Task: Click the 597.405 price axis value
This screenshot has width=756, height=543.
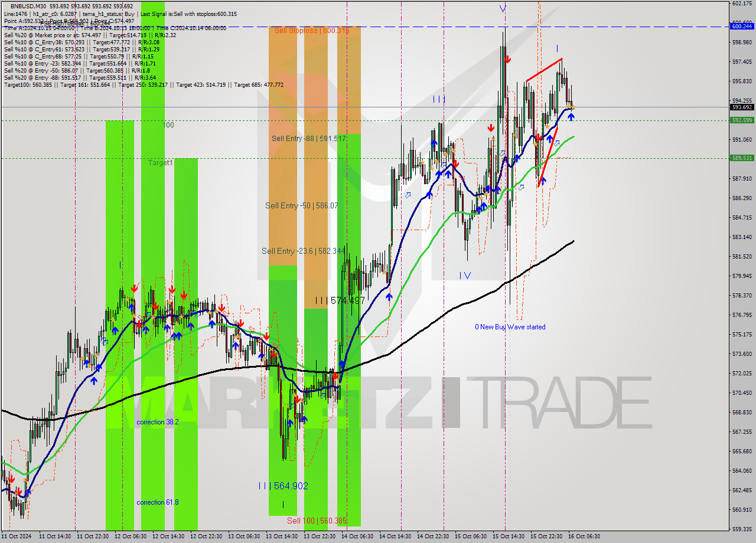Action: [742, 61]
